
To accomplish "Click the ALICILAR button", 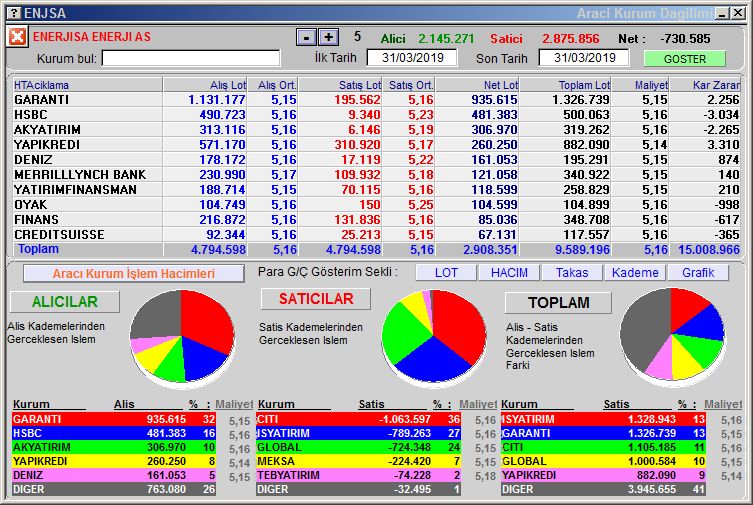I will 65,301.
